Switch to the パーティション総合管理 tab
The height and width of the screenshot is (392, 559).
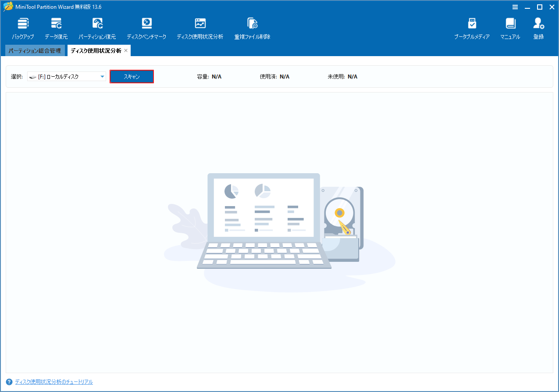(35, 50)
